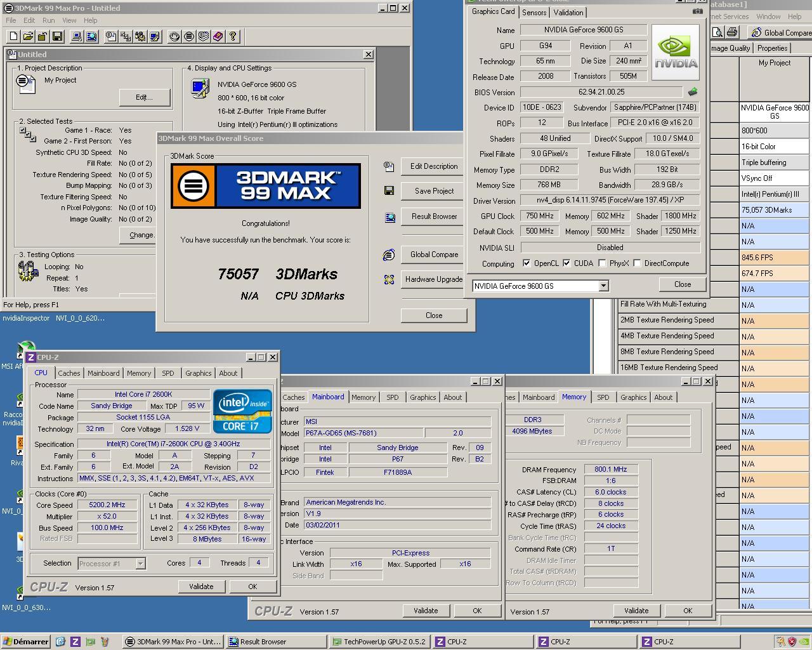Click the run benchmark ring toolbar icon

pos(174,36)
